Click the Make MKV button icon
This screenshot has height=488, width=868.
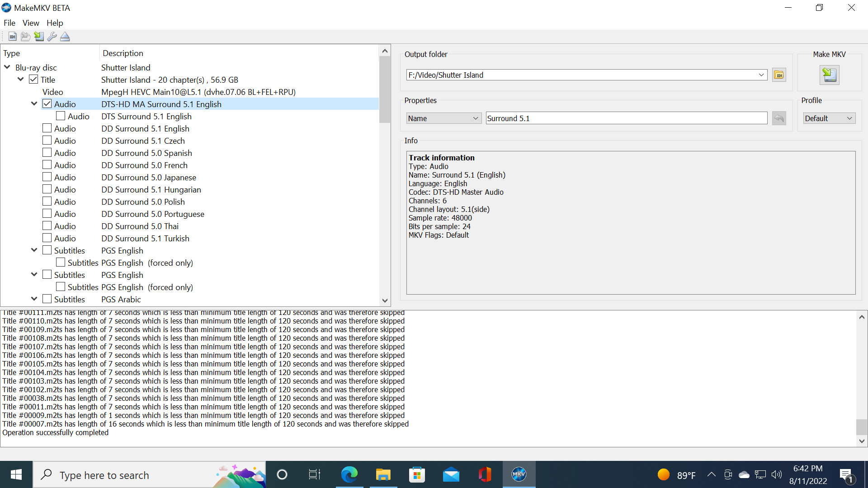[x=829, y=75]
